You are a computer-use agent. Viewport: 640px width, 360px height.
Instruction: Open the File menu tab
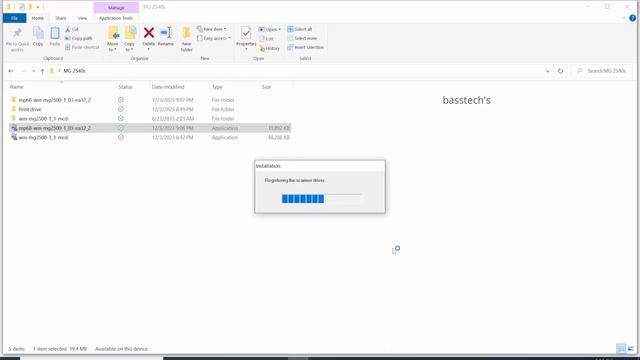14,18
